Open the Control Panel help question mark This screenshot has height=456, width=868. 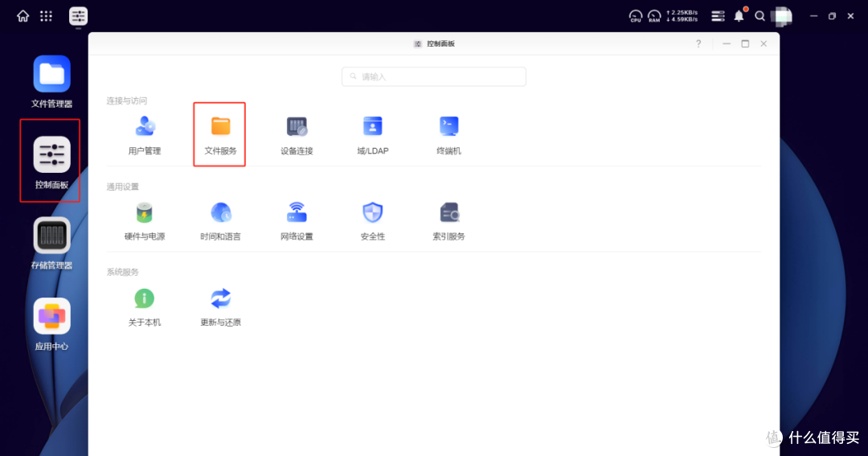click(x=698, y=43)
